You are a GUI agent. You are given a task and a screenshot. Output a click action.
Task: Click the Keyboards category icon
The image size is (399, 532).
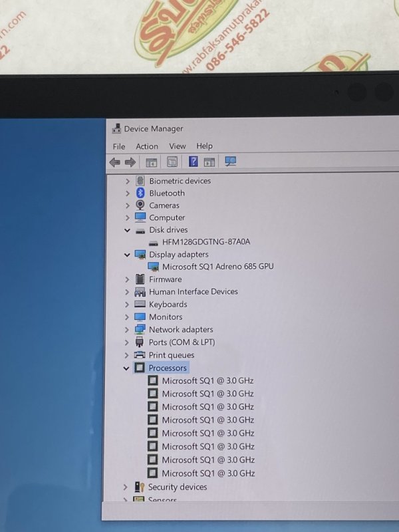(x=140, y=304)
